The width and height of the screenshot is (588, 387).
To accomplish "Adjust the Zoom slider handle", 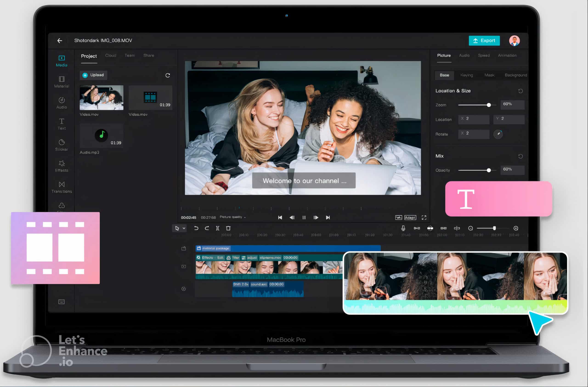I will (489, 105).
